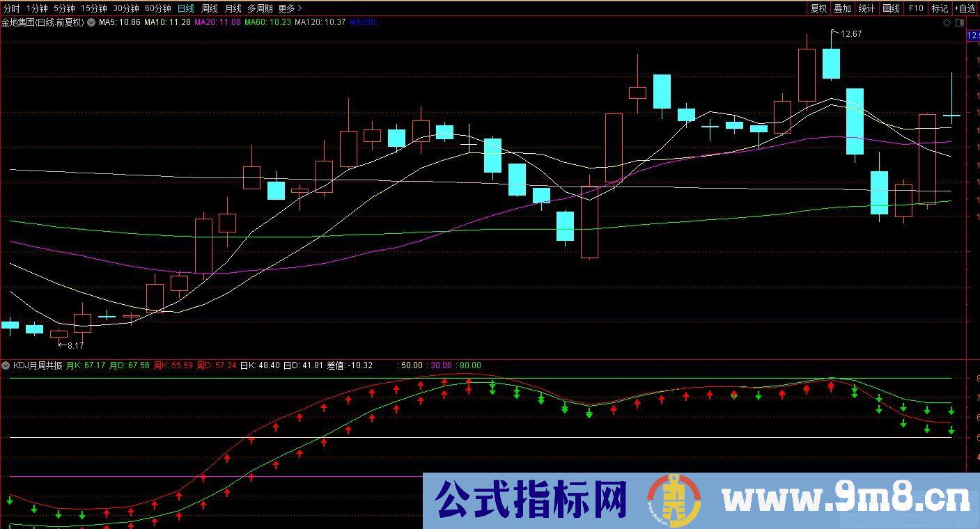Select the 15分钟 period tab
Viewport: 980px width, 529px height.
[94, 8]
